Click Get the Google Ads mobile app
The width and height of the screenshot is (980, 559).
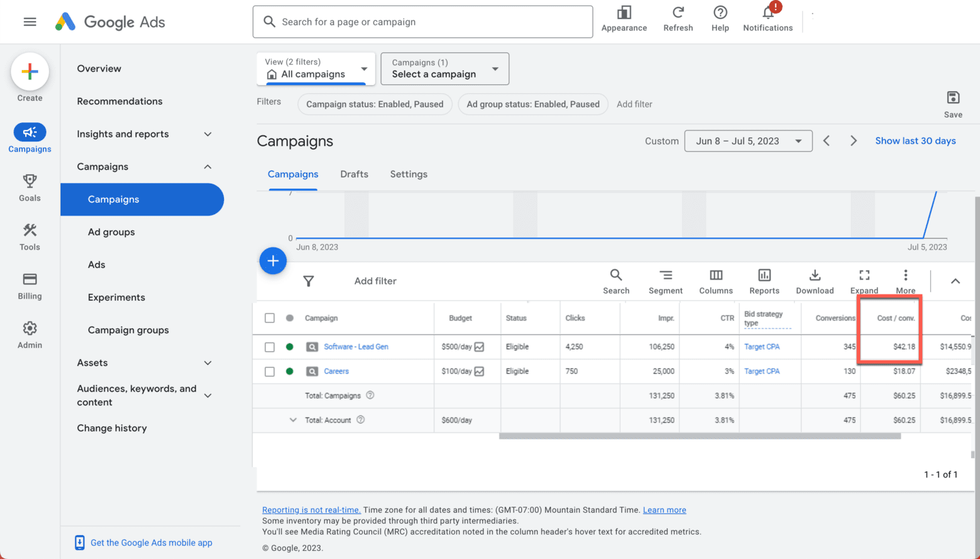(x=151, y=543)
